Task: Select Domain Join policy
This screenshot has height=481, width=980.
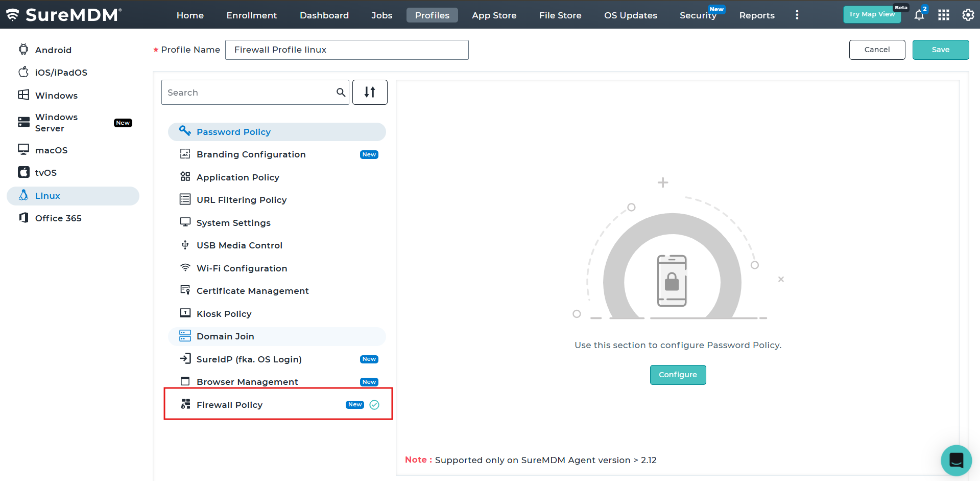Action: 277,336
